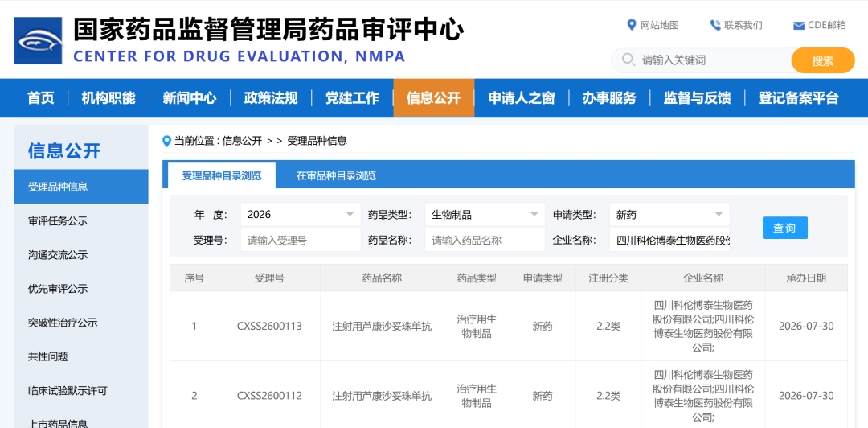Screen dimensions: 868x428
Task: Click 信息公开 in breadcrumb
Action: coord(242,141)
